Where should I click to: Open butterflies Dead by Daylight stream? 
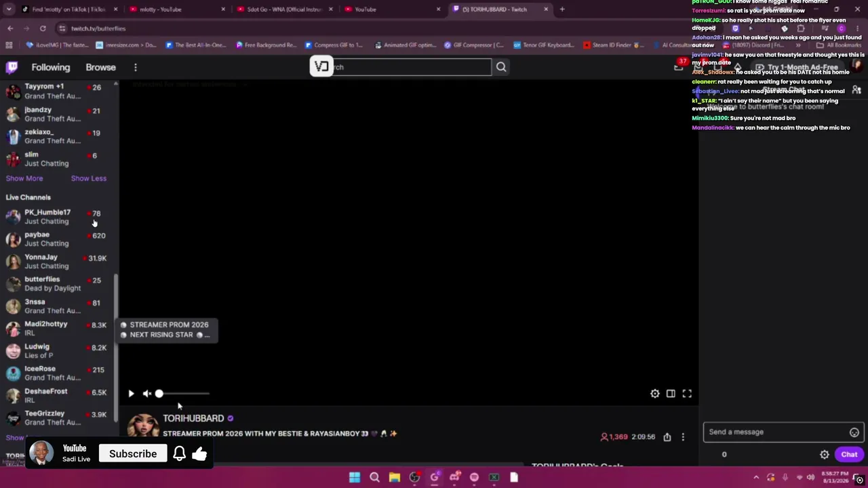tap(54, 283)
